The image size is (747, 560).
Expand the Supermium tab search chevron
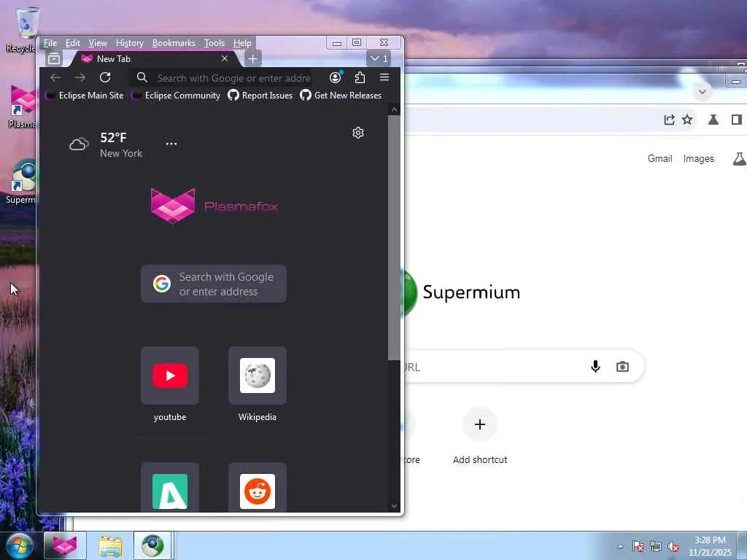coord(703,92)
